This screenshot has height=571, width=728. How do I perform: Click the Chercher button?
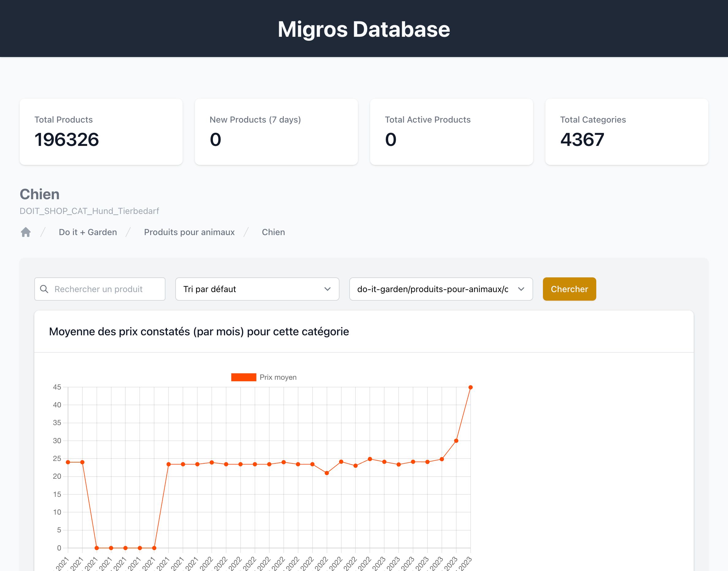(x=569, y=289)
